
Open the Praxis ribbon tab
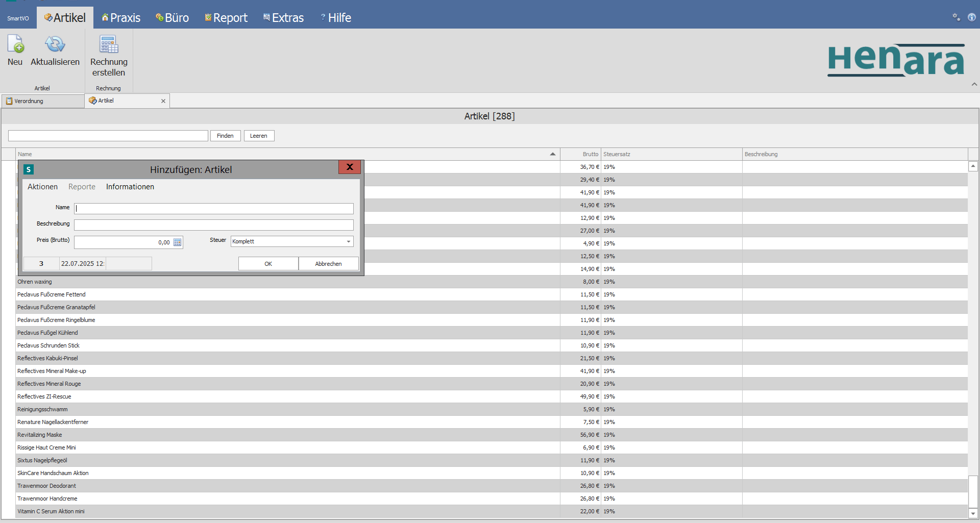pos(121,18)
